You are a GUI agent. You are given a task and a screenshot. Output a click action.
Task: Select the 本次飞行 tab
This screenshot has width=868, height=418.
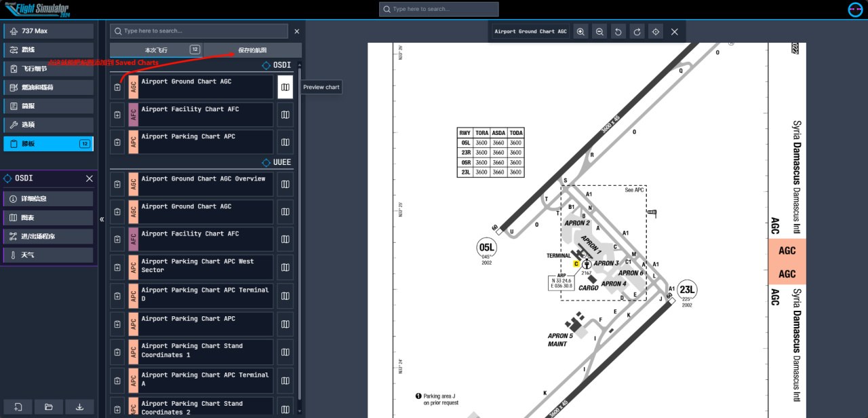[x=156, y=50]
